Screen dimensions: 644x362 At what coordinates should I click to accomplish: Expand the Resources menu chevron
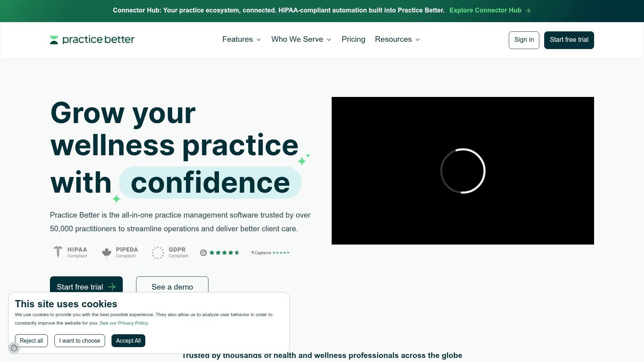point(417,39)
